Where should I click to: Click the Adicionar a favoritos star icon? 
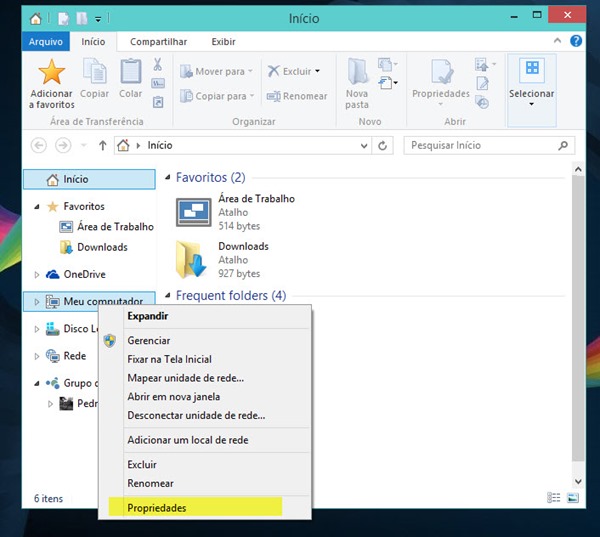[51, 72]
